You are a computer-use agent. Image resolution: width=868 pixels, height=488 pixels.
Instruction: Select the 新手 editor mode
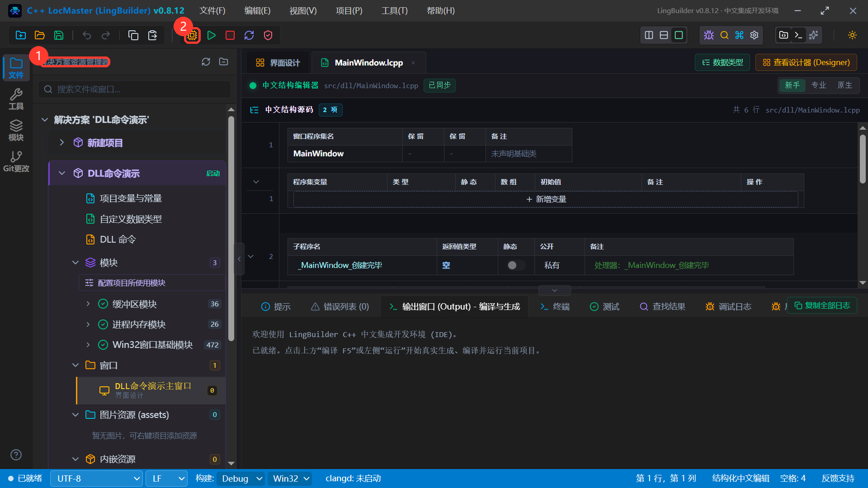[x=793, y=85]
